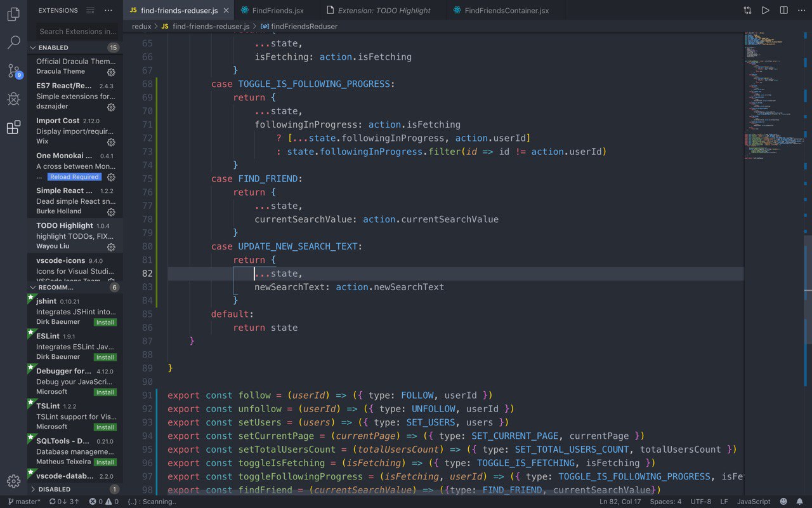
Task: Open the Search view in activity bar
Action: (13, 43)
